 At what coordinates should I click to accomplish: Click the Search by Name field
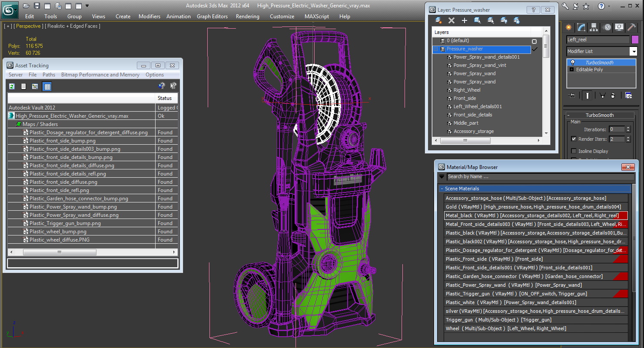coord(541,177)
